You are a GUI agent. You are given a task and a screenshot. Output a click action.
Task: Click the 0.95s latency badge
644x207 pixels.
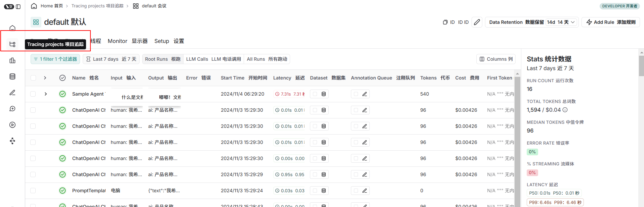pos(289,174)
